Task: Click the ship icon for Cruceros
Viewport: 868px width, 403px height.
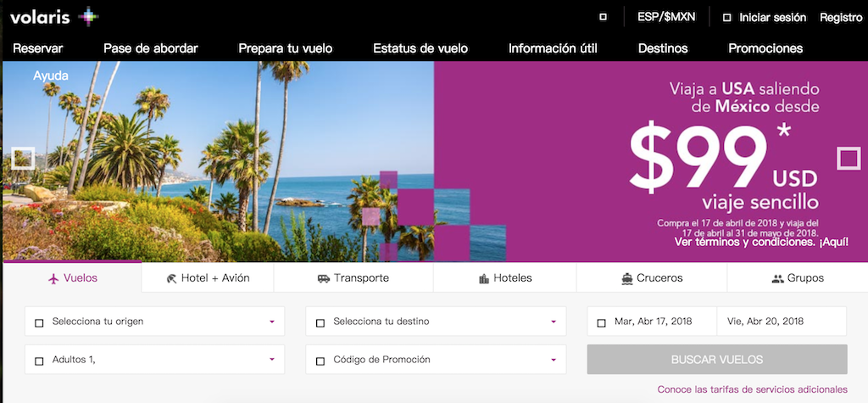Action: [x=626, y=278]
